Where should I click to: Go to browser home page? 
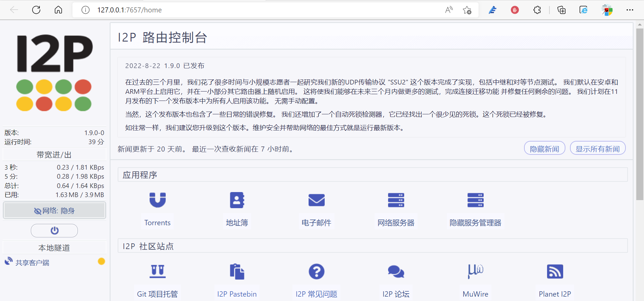58,10
